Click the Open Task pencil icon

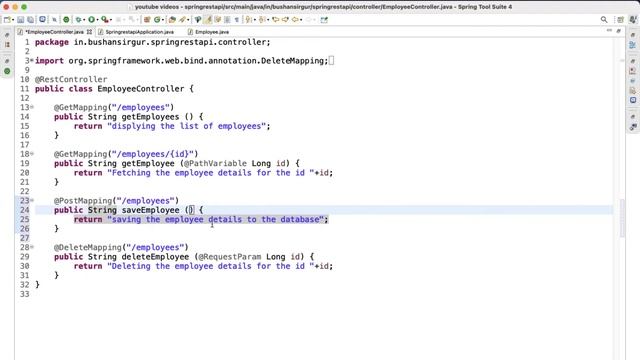182,20
